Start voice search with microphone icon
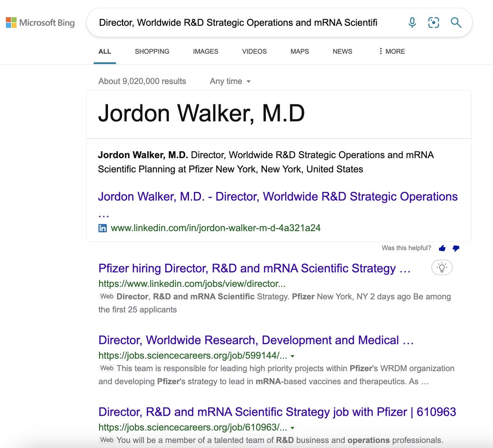The image size is (493, 448). click(412, 23)
